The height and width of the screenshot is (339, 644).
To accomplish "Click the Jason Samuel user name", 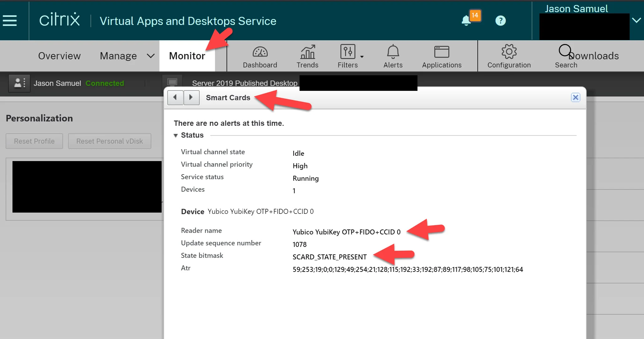I will pyautogui.click(x=57, y=83).
